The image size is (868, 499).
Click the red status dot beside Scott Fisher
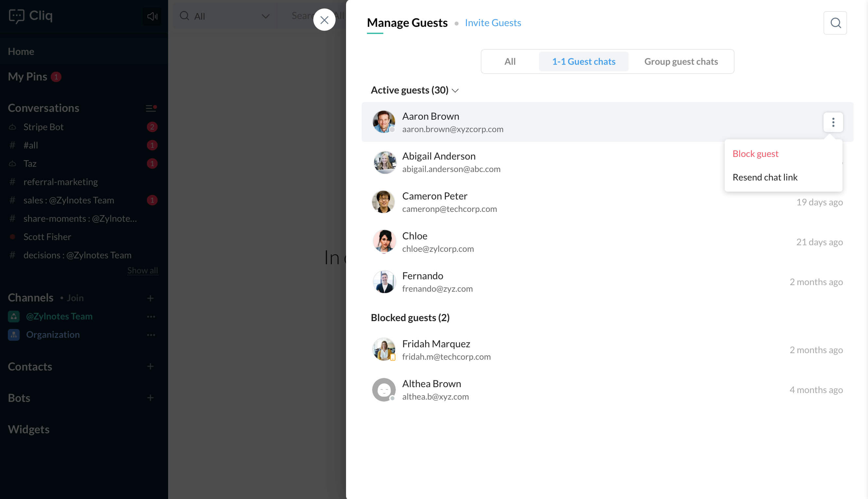[x=12, y=237]
